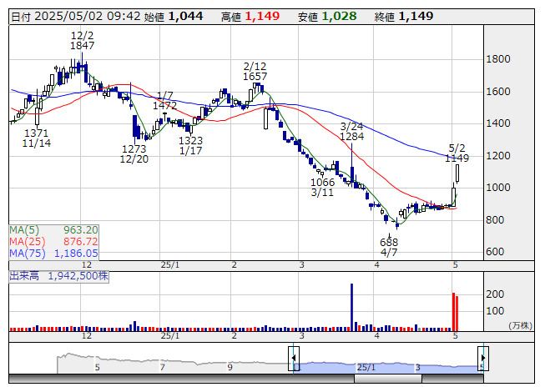
Task: Click the 2/12 high label of 1657
Action: (255, 71)
